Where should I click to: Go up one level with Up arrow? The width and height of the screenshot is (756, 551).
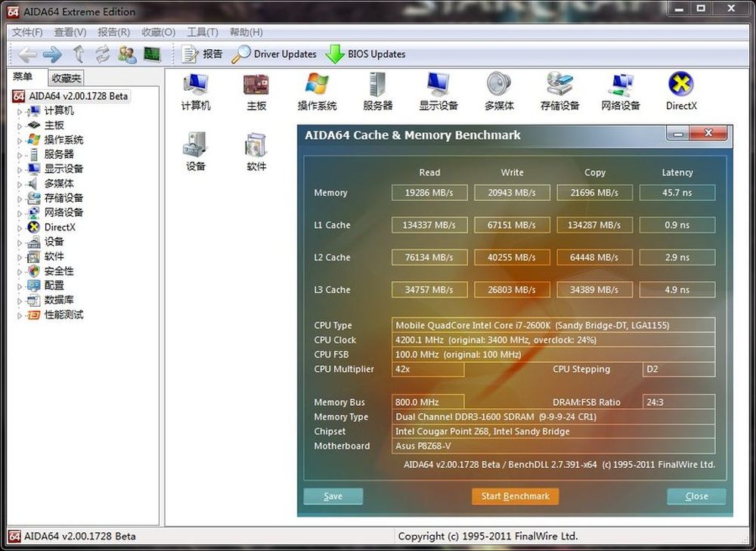pos(79,54)
